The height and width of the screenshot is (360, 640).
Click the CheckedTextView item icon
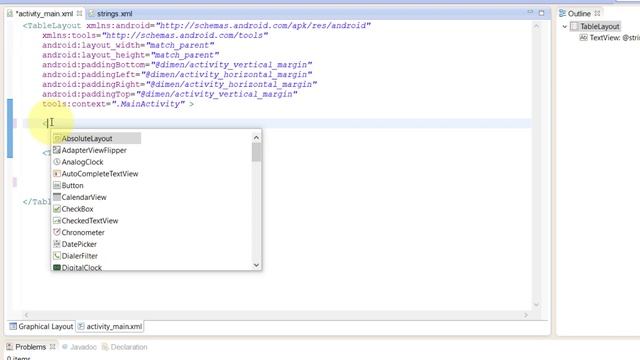click(57, 221)
